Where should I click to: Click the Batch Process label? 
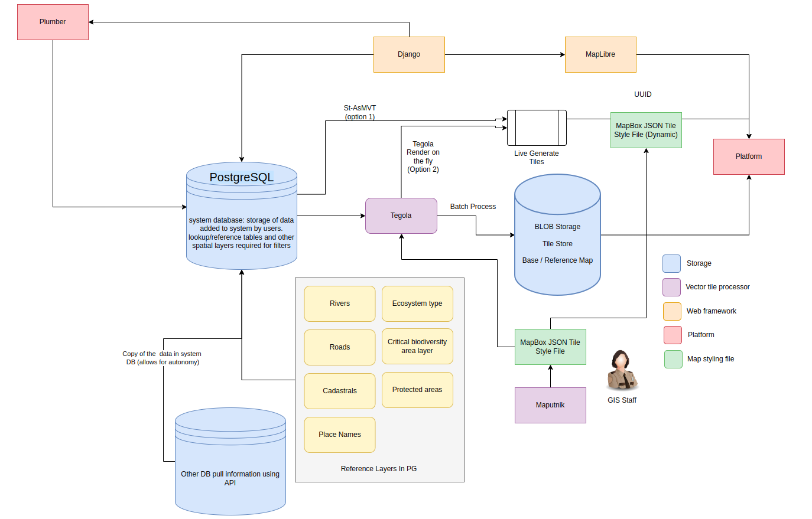473,207
